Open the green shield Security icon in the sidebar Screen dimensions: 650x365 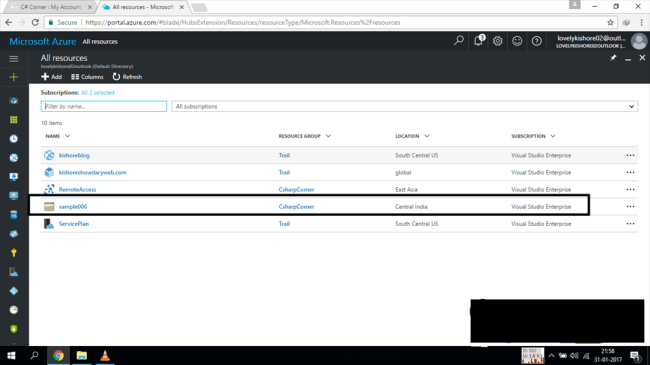(14, 329)
